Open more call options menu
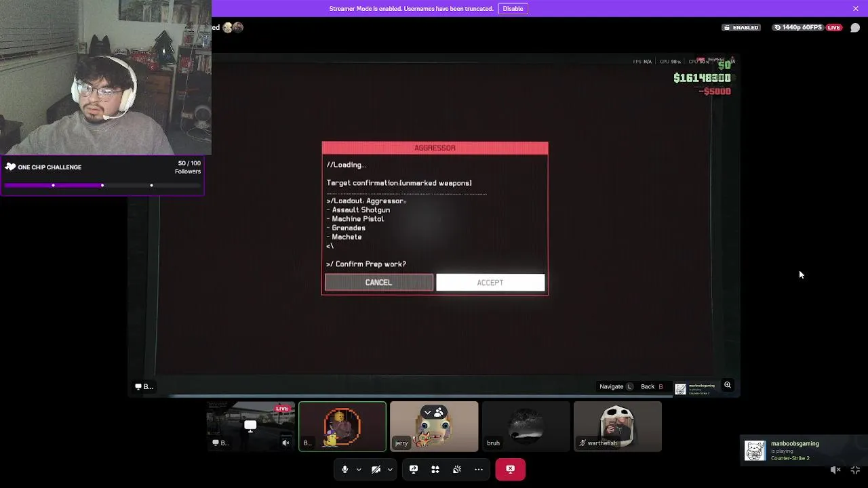This screenshot has height=488, width=868. coord(479,469)
